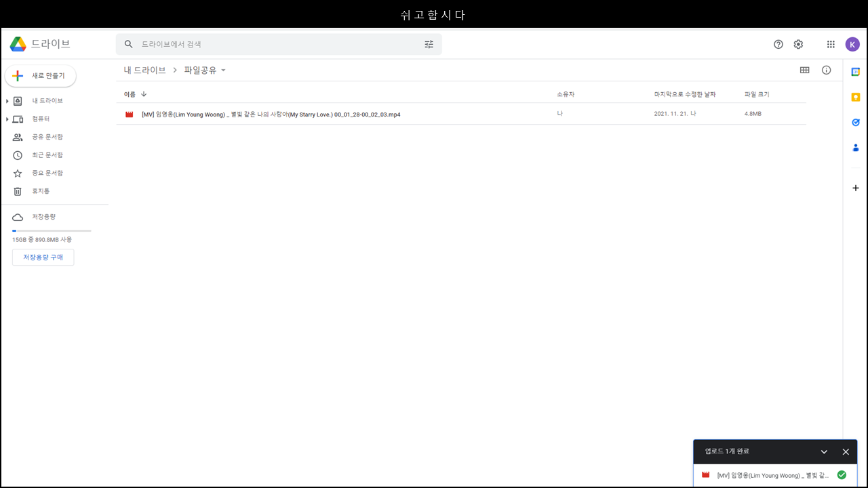Open Google Calendar side panel
Viewport: 868px width, 488px height.
[856, 72]
